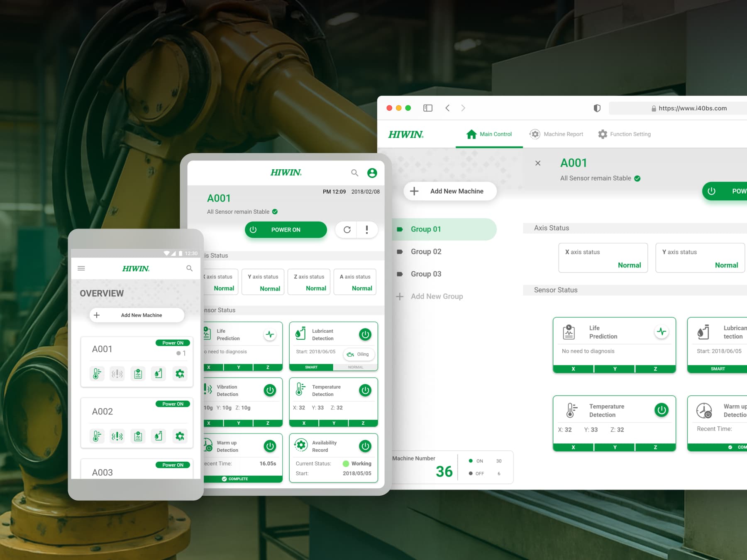Expand Group 03 in sidebar
Viewport: 747px width, 560px height.
(x=426, y=274)
